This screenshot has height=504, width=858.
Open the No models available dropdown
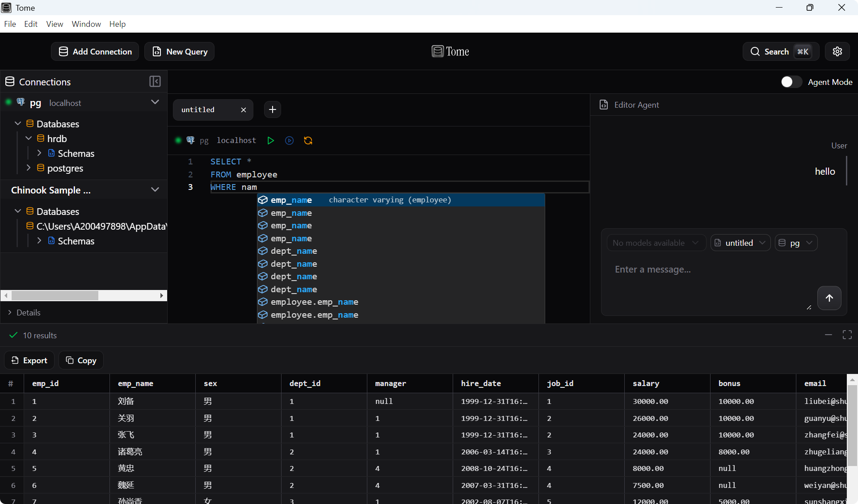656,243
